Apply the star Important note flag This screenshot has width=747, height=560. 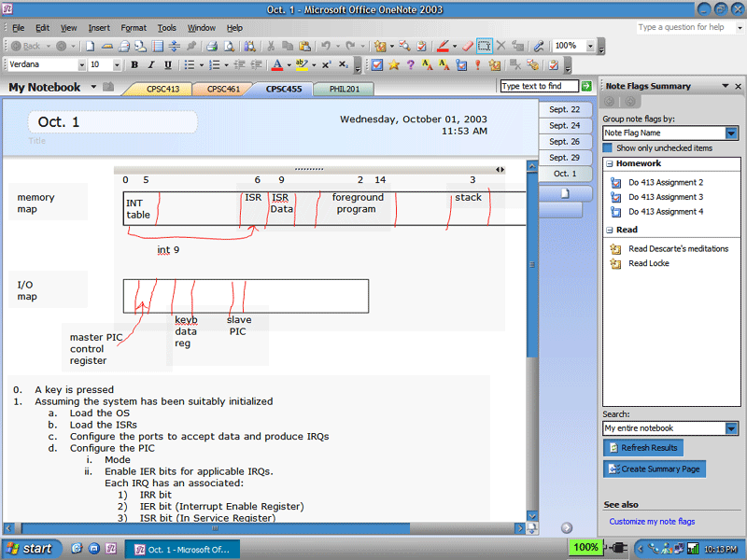pyautogui.click(x=393, y=65)
